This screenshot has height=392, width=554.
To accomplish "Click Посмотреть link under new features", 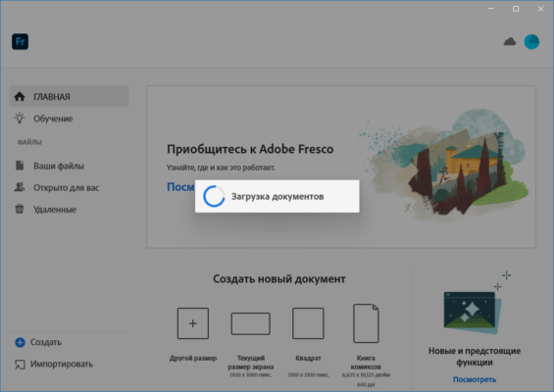I will click(475, 379).
